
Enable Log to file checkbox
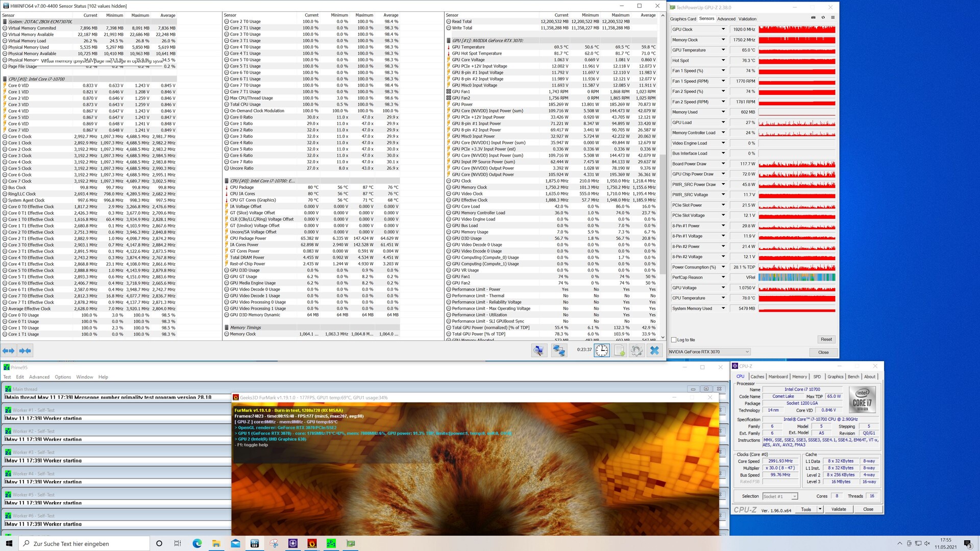click(674, 340)
